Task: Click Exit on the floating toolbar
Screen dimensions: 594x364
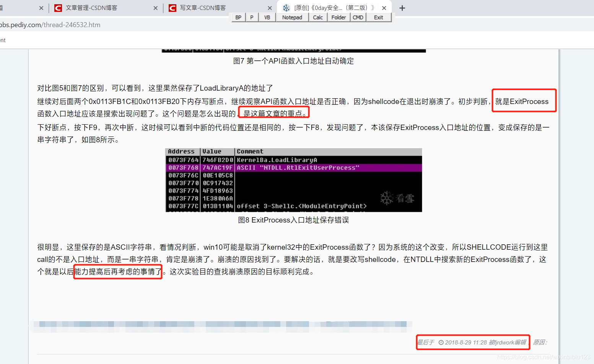Action: coord(379,18)
